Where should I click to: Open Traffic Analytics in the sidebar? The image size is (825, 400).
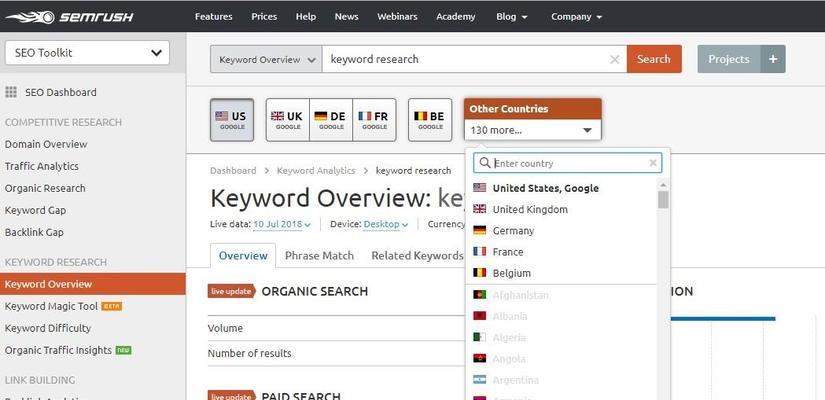pyautogui.click(x=42, y=166)
